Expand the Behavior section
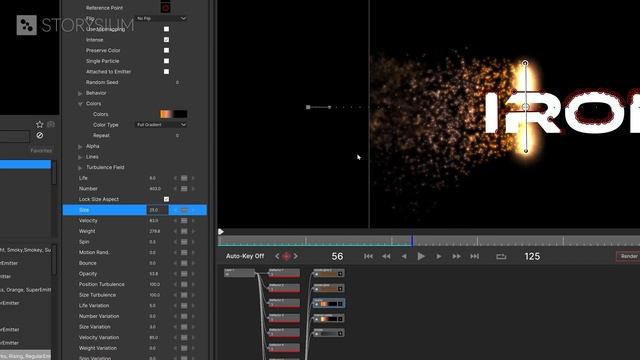Image resolution: width=640 pixels, height=360 pixels. click(x=80, y=93)
